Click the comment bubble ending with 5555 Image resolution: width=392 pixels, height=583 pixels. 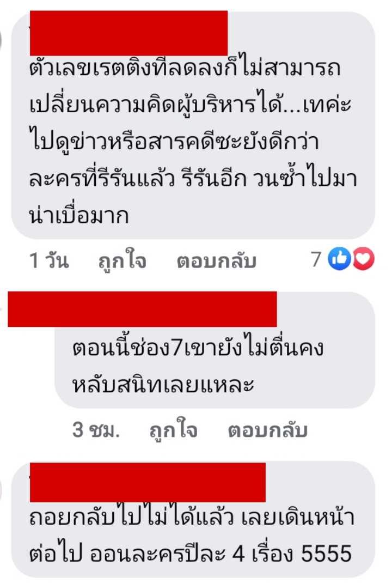193,520
